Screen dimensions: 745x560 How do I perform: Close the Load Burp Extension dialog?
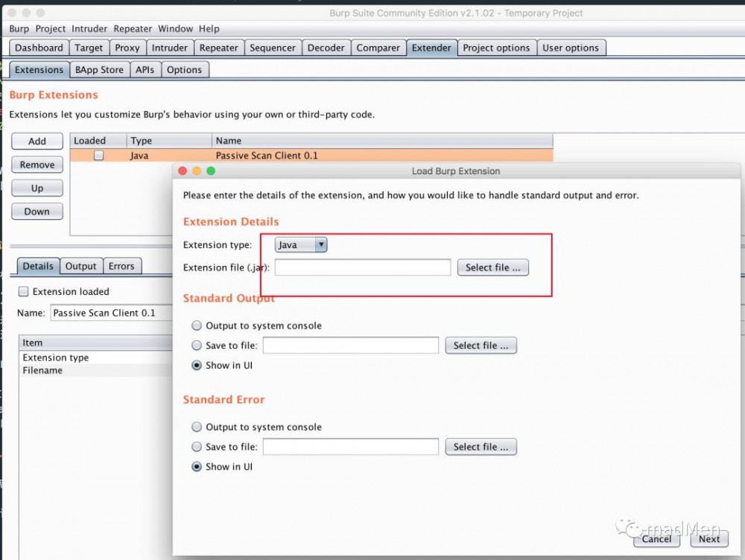183,171
